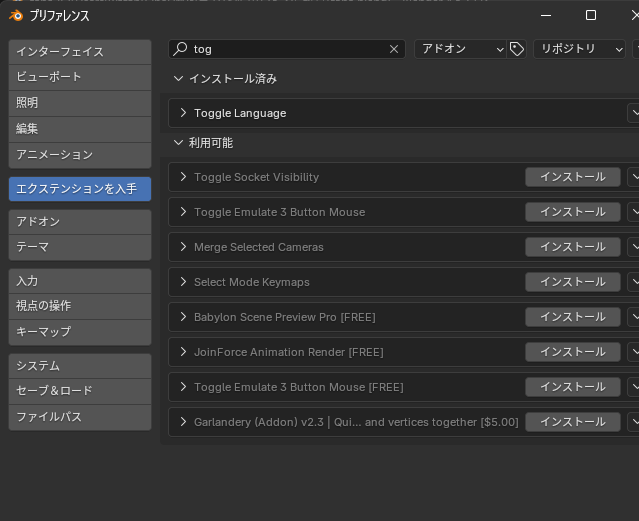639x521 pixels.
Task: Expand Toggle Language extension details
Action: (184, 113)
